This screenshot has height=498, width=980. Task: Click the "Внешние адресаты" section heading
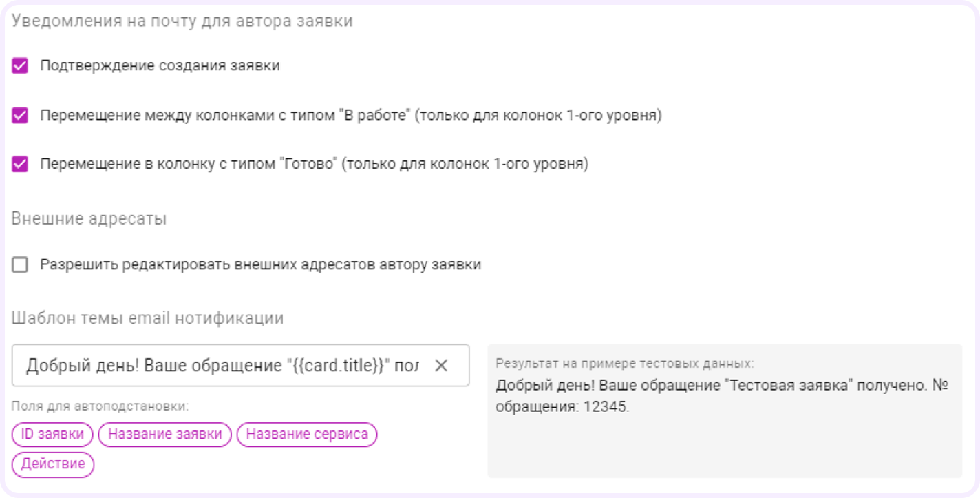pyautogui.click(x=89, y=219)
